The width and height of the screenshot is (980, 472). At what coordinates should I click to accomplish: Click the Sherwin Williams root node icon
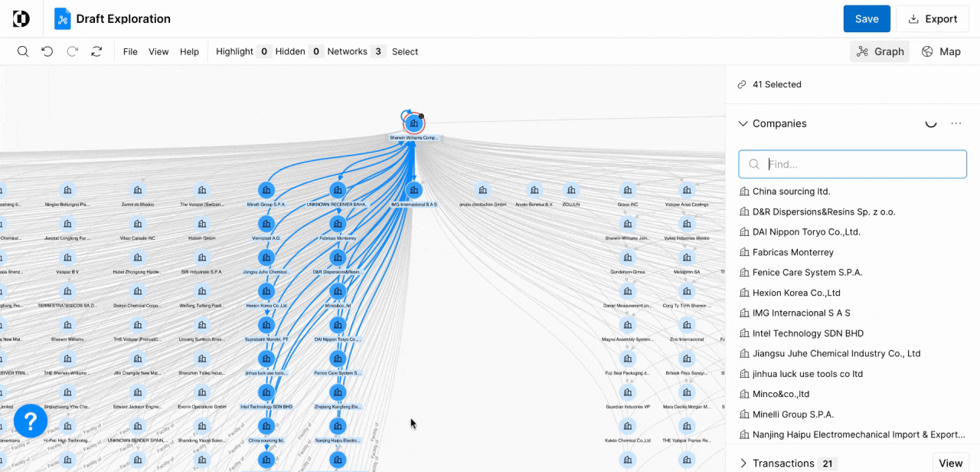pyautogui.click(x=414, y=123)
